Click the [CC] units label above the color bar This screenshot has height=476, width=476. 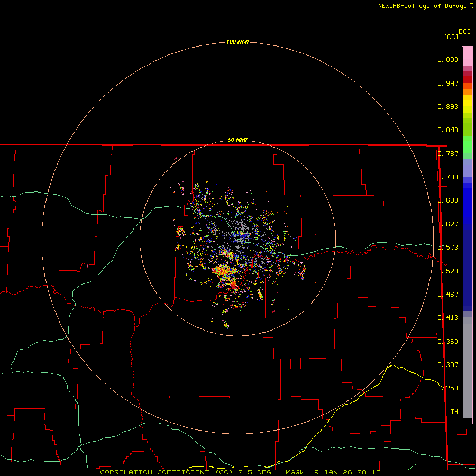451,36
